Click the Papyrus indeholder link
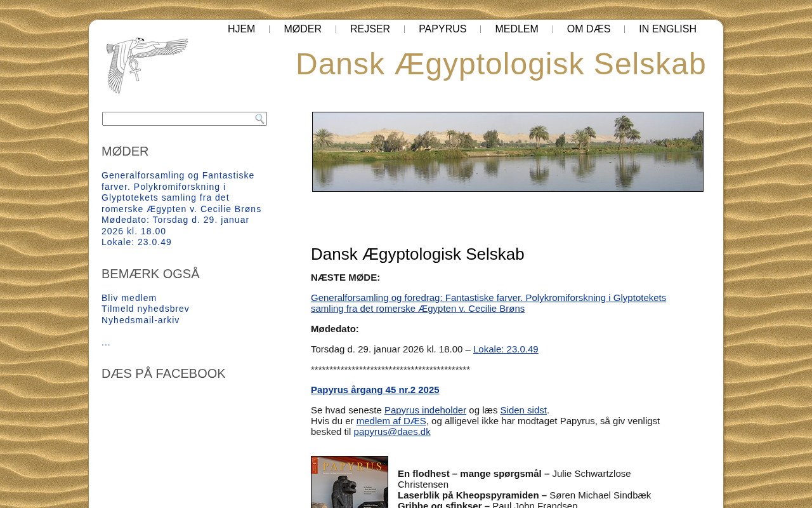Screen dimensions: 812x508 pos(425,410)
